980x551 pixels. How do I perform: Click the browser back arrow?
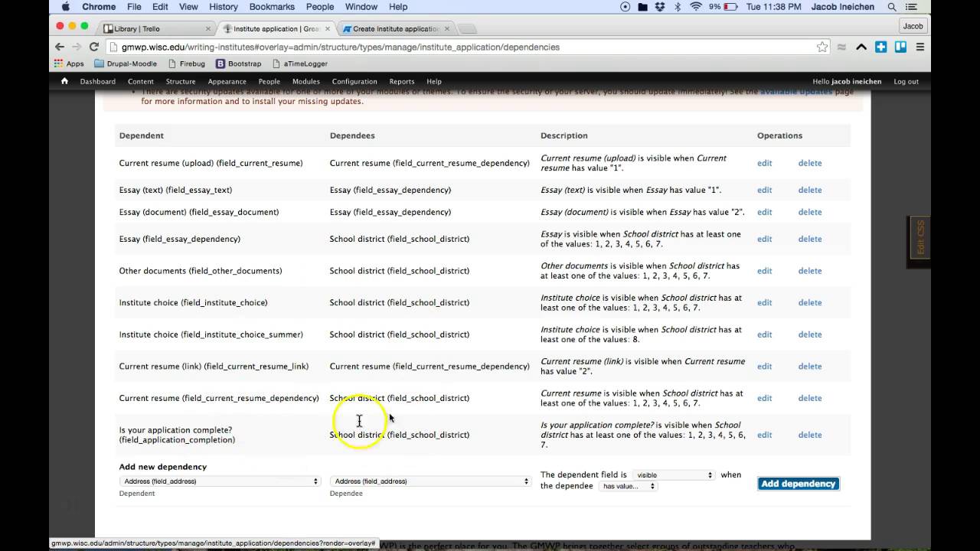tap(60, 47)
